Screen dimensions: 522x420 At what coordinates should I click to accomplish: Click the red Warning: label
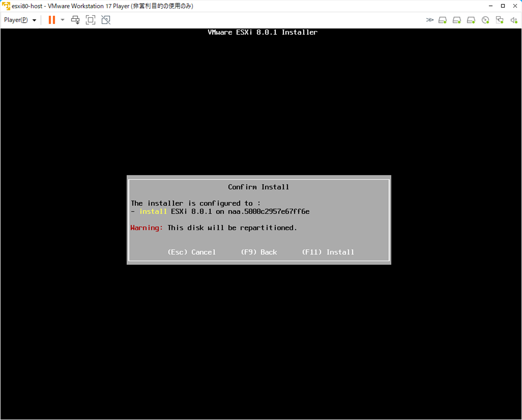point(147,228)
